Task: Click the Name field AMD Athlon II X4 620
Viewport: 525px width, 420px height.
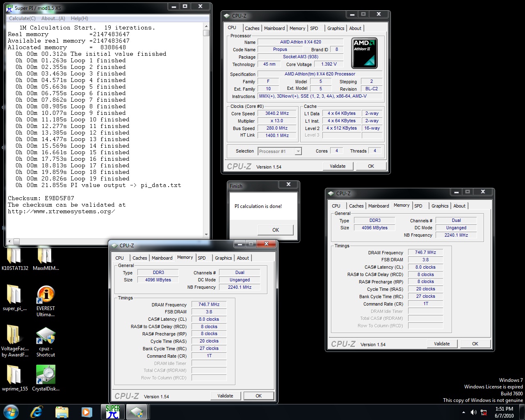Action: click(x=301, y=42)
